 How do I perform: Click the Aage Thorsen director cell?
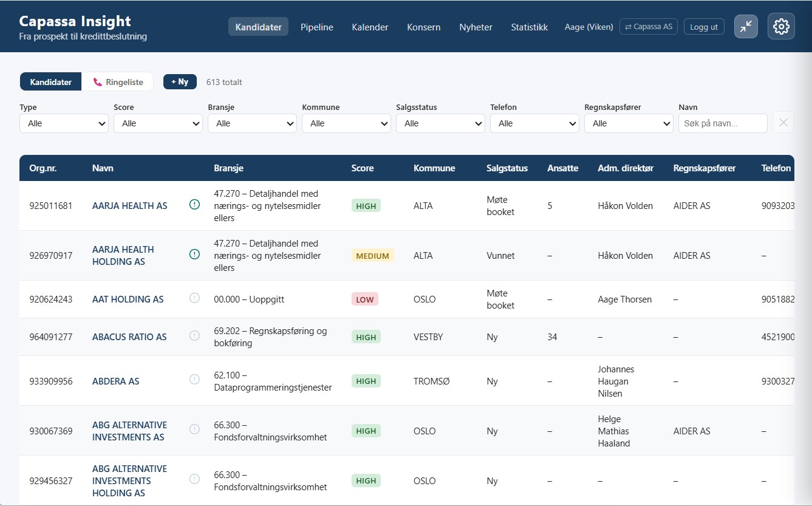pyautogui.click(x=625, y=299)
